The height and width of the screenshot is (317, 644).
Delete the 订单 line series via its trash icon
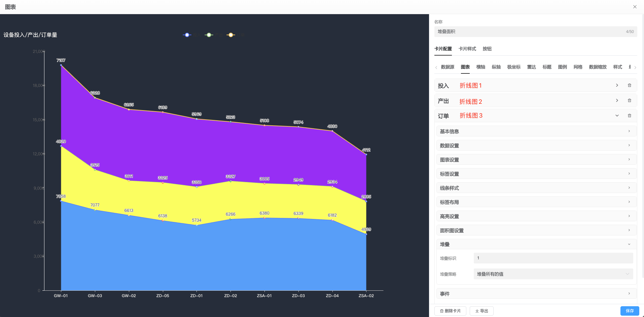630,116
